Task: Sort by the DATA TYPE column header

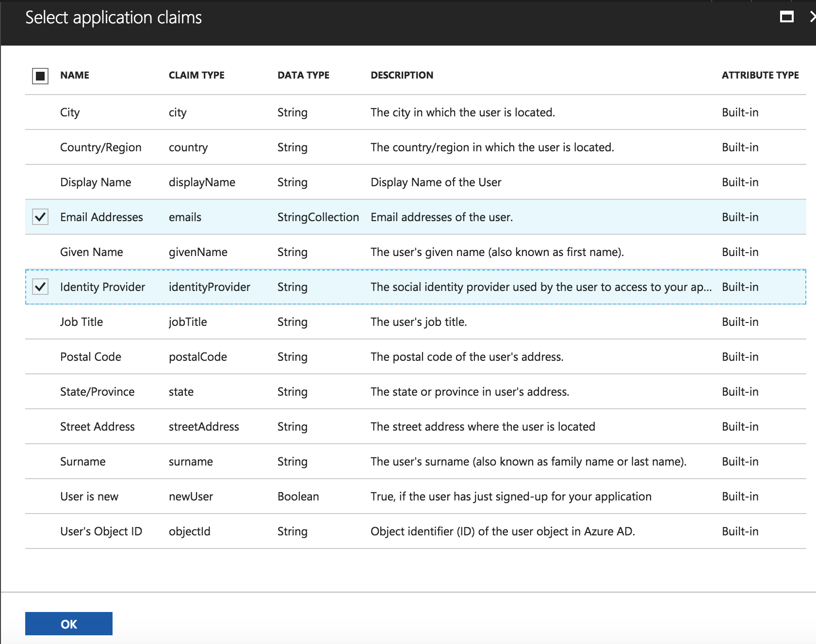Action: [x=303, y=75]
